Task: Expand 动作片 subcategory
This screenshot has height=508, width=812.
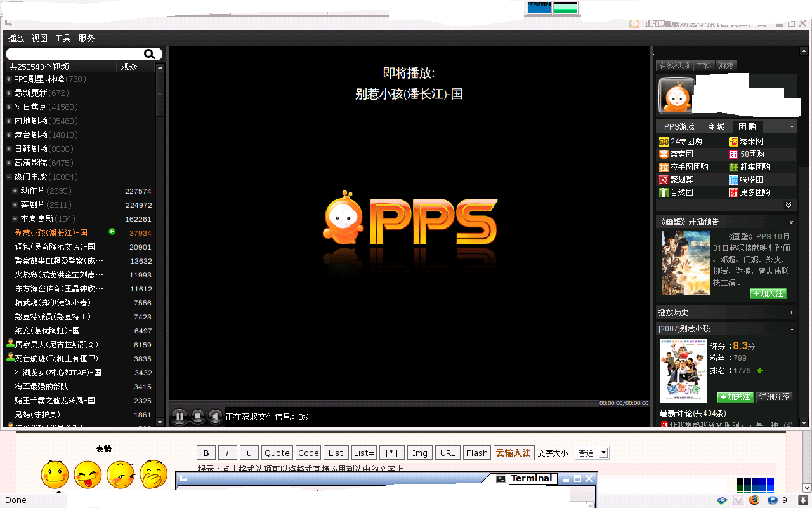Action: [x=15, y=191]
